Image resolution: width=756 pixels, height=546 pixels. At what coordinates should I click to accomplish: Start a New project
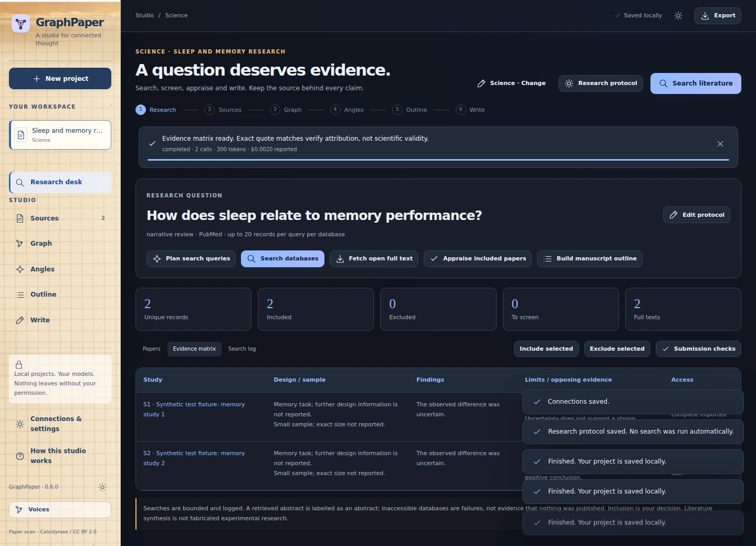[60, 78]
